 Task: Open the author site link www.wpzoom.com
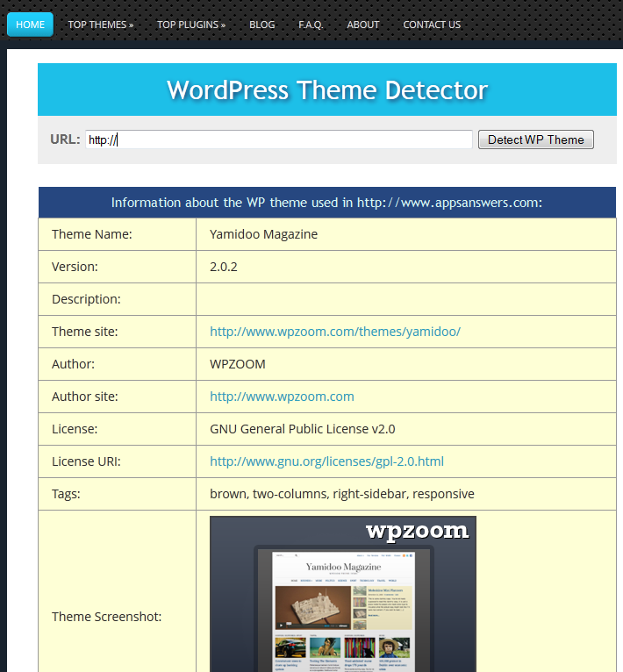282,397
